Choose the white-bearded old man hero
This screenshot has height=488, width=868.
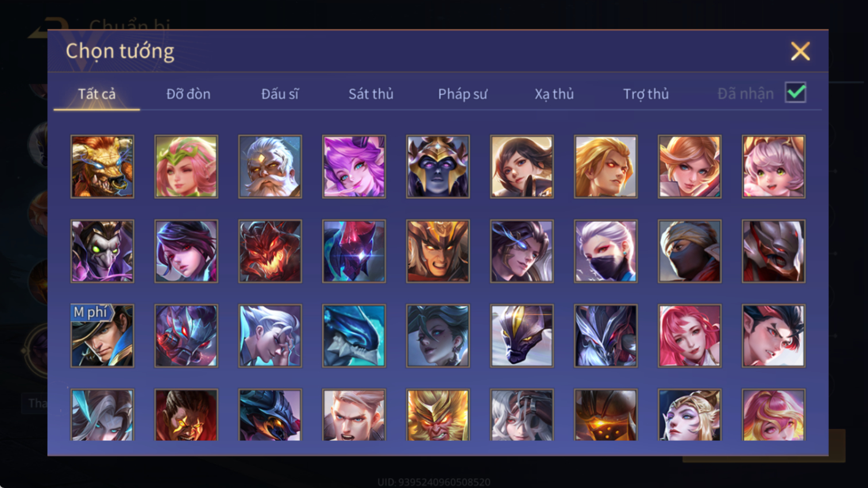point(270,167)
